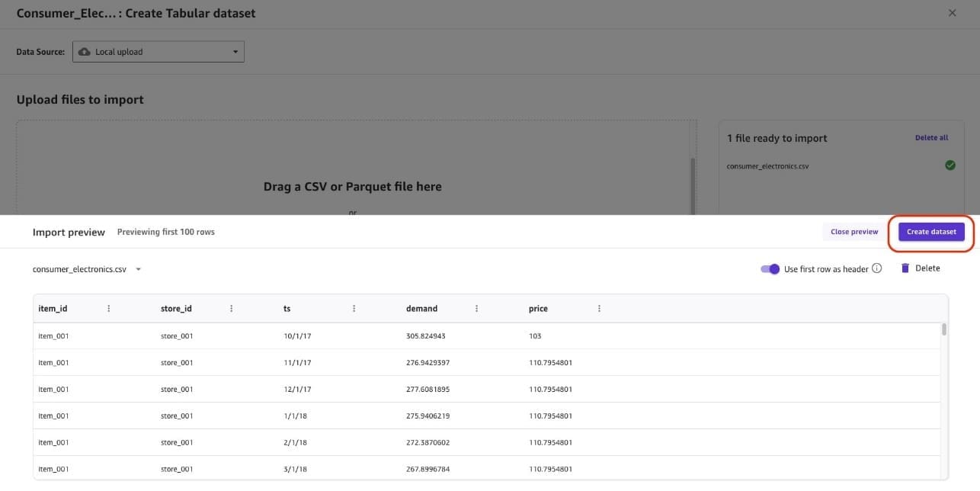
Task: Click the green checkmark next to consumer_electronics.csv
Action: click(x=950, y=165)
